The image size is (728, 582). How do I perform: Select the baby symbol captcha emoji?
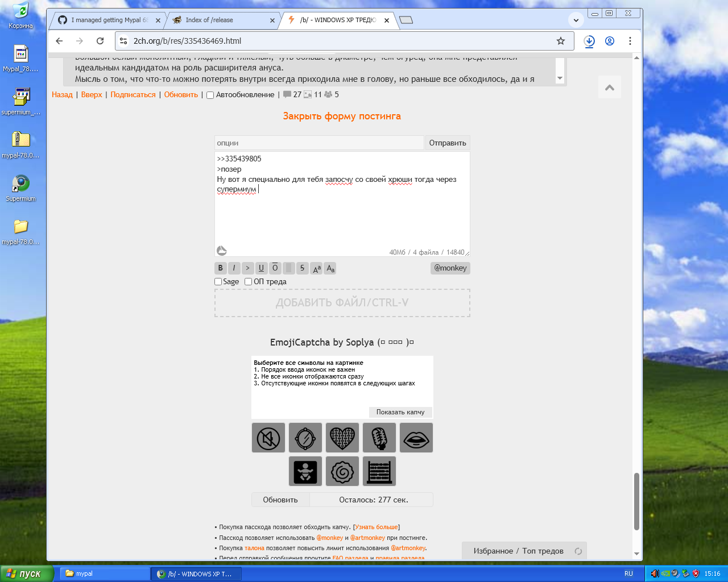tap(305, 471)
